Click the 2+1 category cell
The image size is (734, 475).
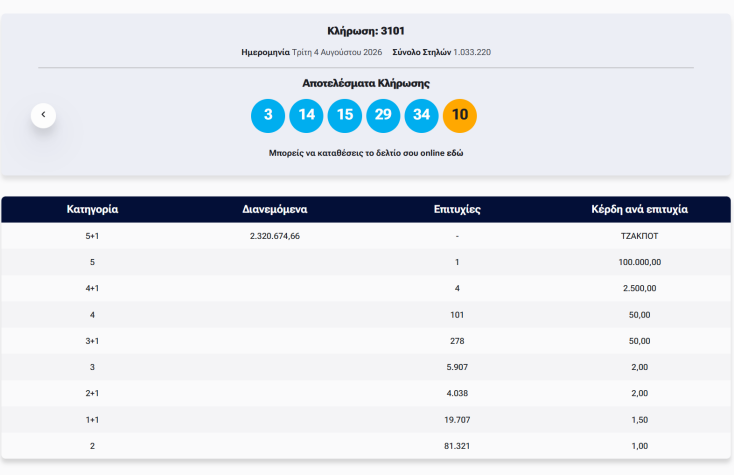click(x=92, y=394)
